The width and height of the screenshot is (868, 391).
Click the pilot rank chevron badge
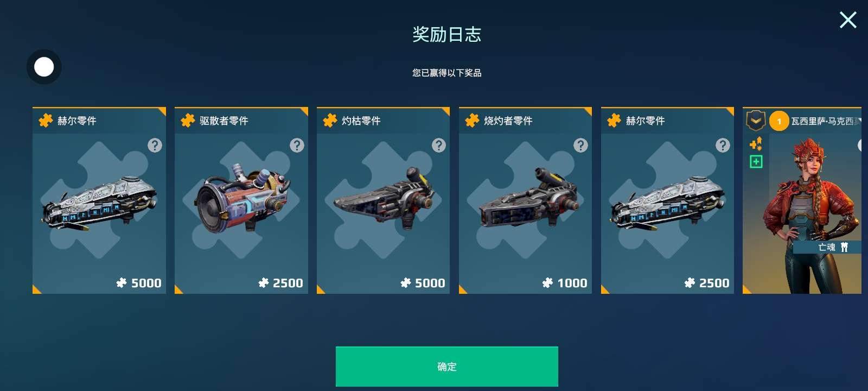(x=756, y=121)
